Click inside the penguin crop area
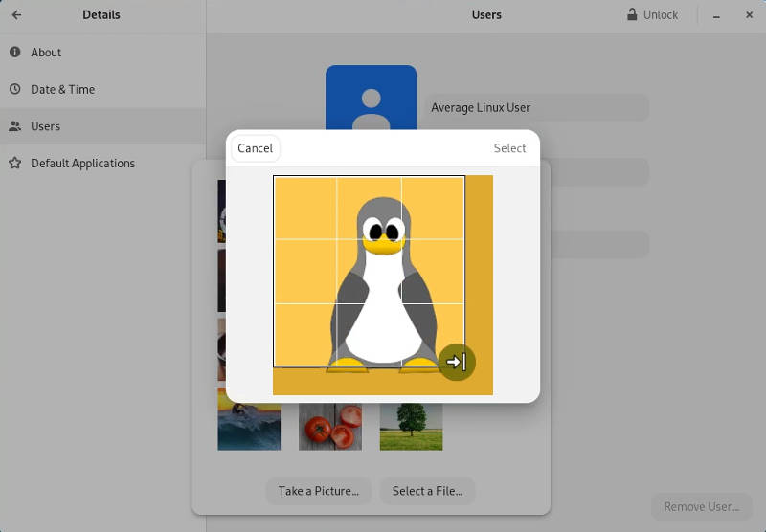Screen dimensions: 766x532 369,272
